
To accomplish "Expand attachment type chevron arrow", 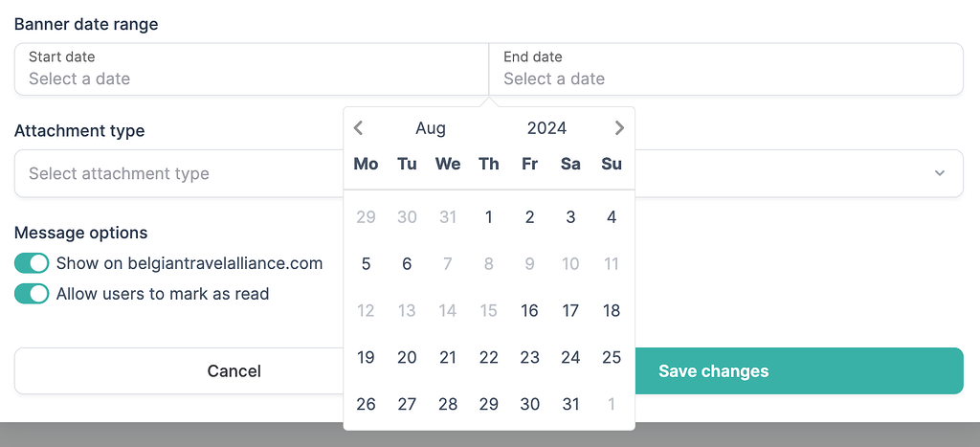I will 940,173.
